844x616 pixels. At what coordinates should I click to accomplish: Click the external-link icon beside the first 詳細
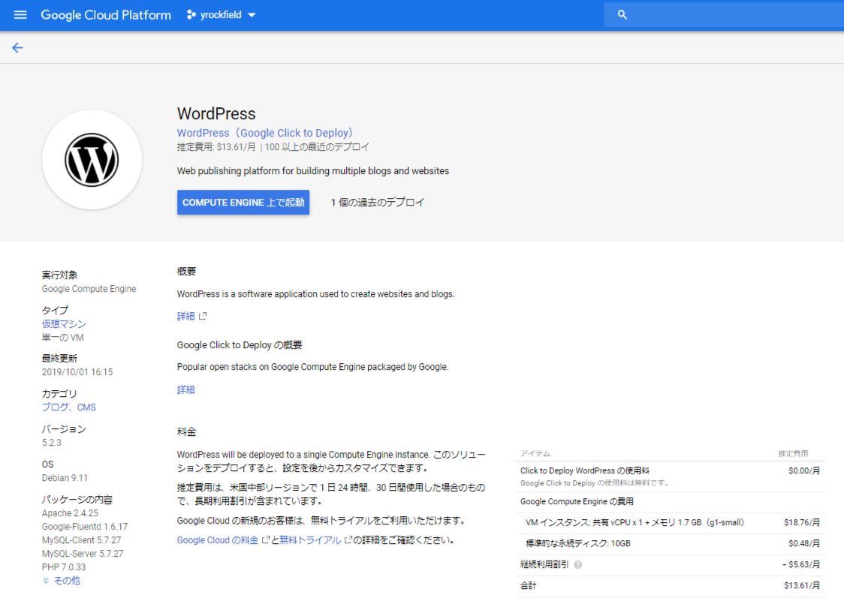pyautogui.click(x=203, y=317)
